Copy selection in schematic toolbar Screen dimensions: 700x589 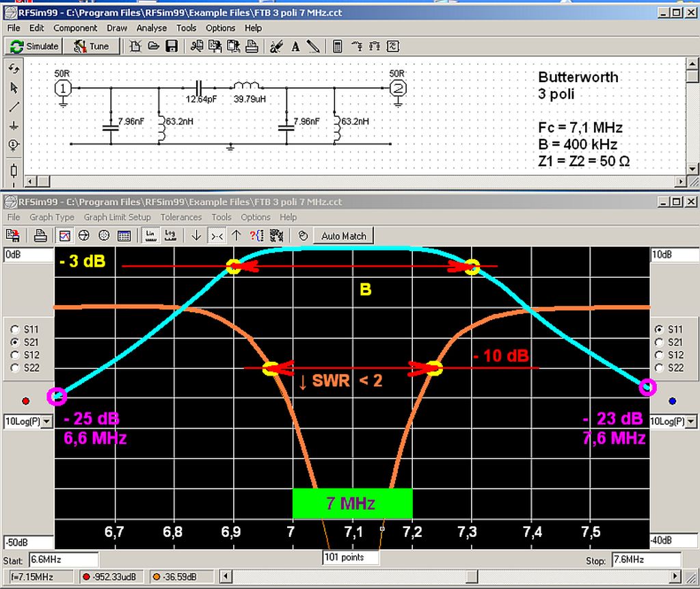pyautogui.click(x=215, y=46)
